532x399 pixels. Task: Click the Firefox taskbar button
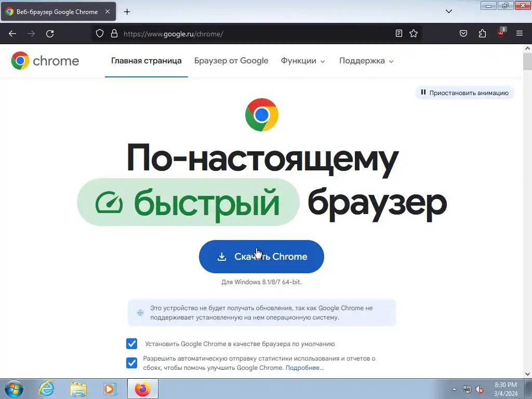[x=142, y=389]
